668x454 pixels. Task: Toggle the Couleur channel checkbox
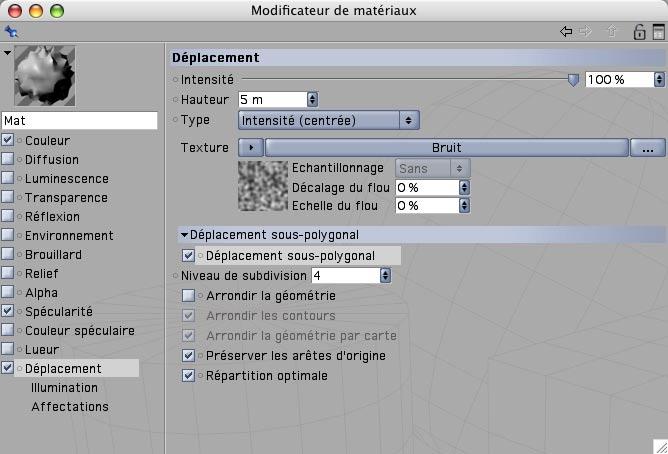(x=8, y=140)
